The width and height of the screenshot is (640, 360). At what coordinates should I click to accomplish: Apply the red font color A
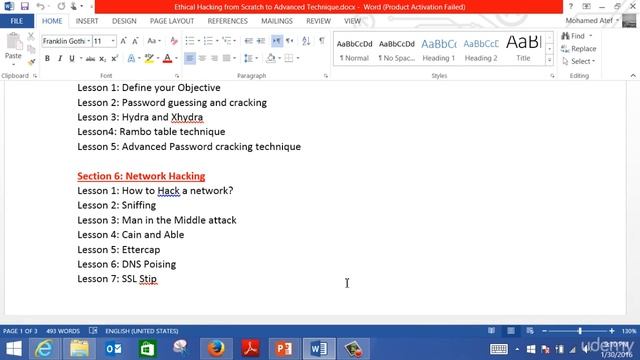pos(167,59)
